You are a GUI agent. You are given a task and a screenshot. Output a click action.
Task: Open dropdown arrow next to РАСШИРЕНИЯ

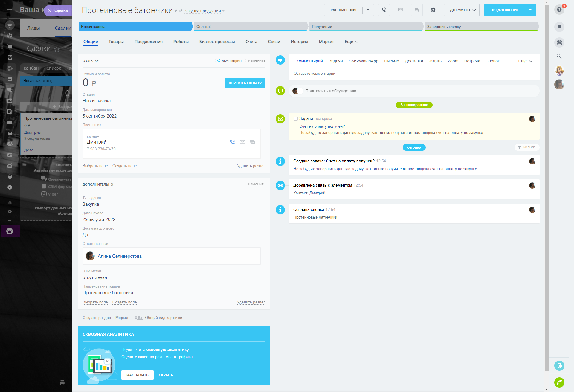(x=368, y=10)
